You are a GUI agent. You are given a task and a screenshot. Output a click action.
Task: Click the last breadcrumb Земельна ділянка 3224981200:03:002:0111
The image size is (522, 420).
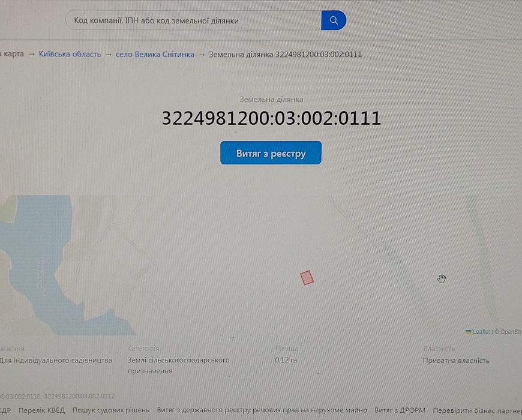coord(286,54)
